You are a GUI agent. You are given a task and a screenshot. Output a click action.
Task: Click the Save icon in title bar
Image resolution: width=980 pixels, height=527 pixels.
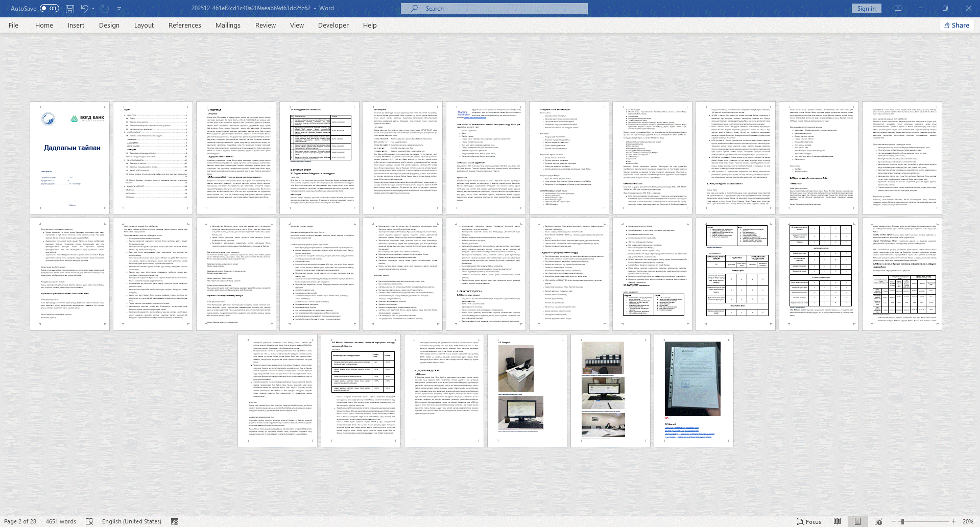coord(70,9)
